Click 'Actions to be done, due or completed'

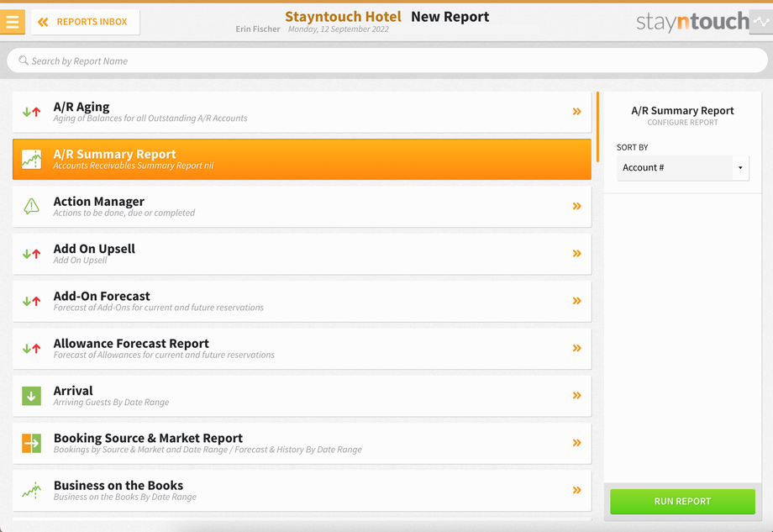coord(124,213)
